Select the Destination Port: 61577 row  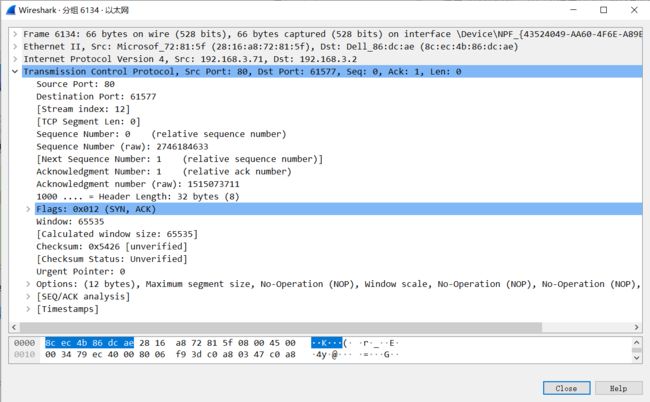(96, 97)
